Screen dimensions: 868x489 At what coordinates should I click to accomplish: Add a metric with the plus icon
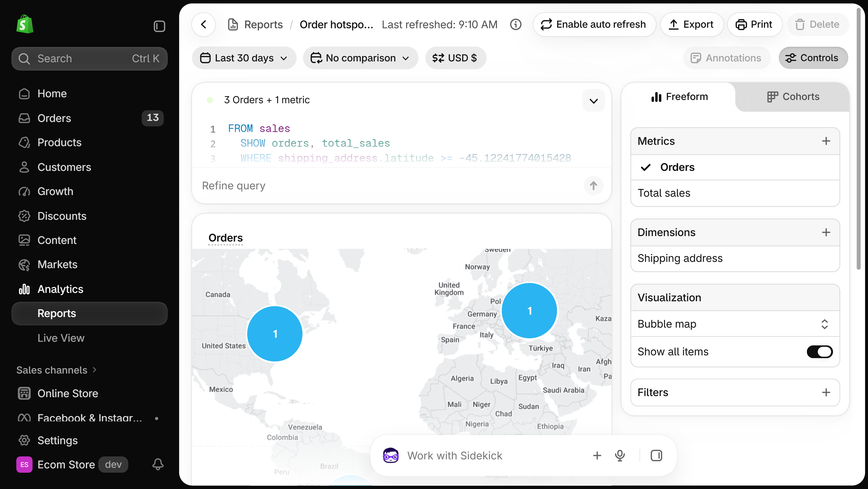coord(826,141)
